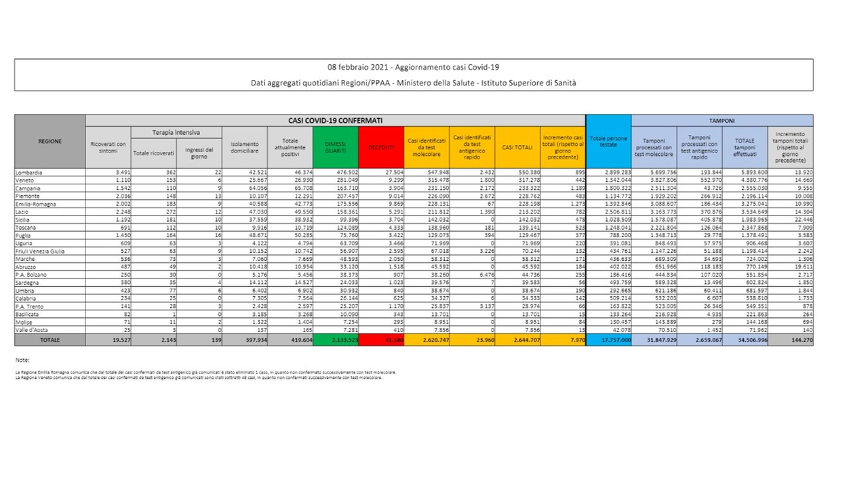Image resolution: width=868 pixels, height=488 pixels.
Task: Click the 'Casi identificati da test molecolare' header
Action: click(427, 147)
